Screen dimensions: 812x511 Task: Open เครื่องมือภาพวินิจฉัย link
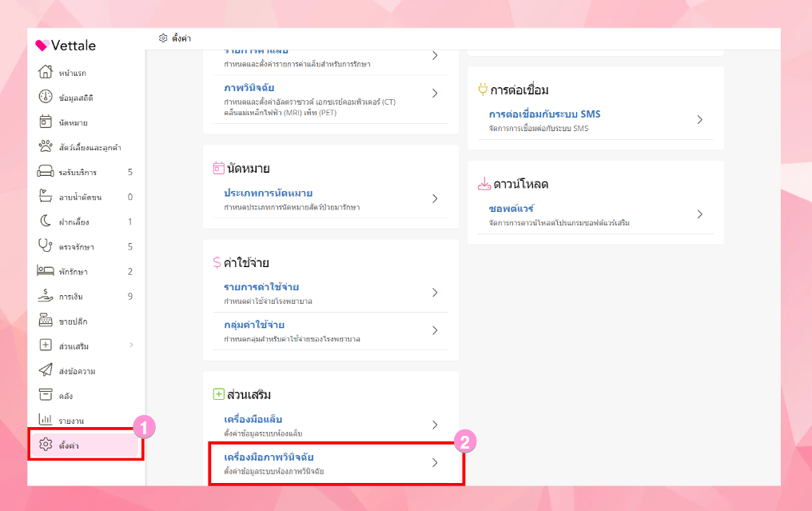pos(269,457)
